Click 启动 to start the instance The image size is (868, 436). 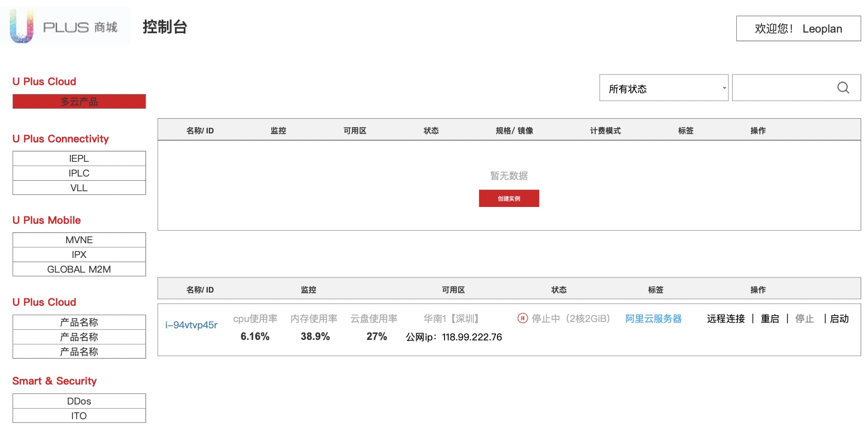coord(839,319)
